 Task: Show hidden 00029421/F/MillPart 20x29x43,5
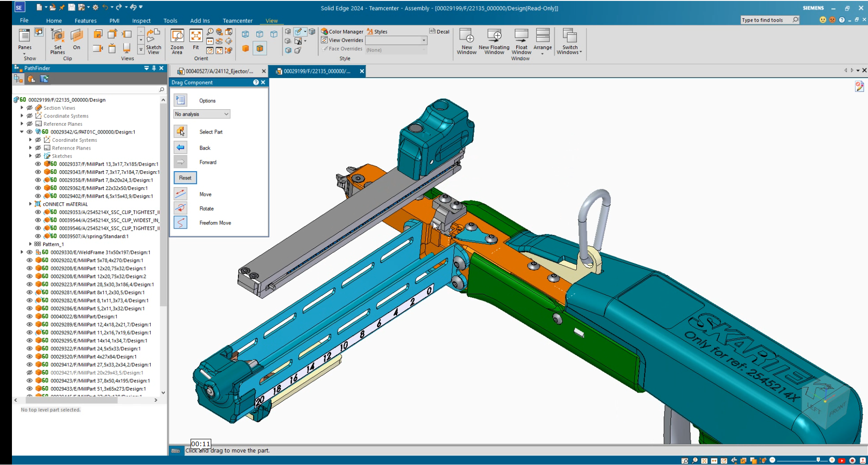(29, 373)
